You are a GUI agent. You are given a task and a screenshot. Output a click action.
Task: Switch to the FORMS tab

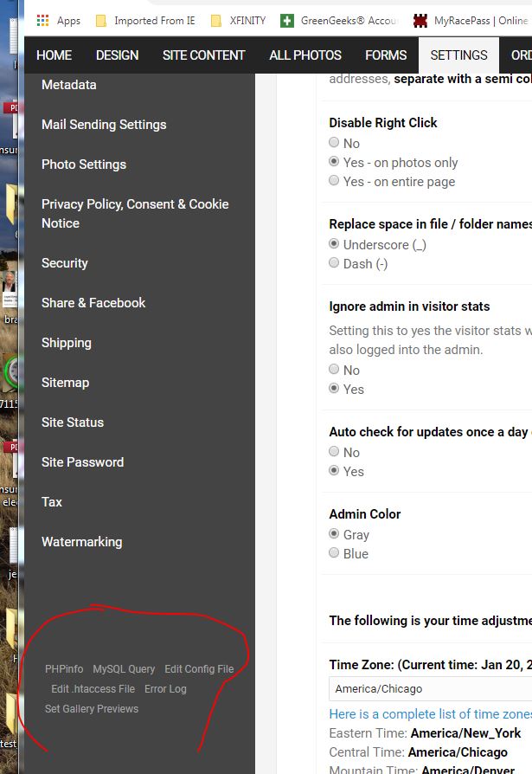coord(386,55)
